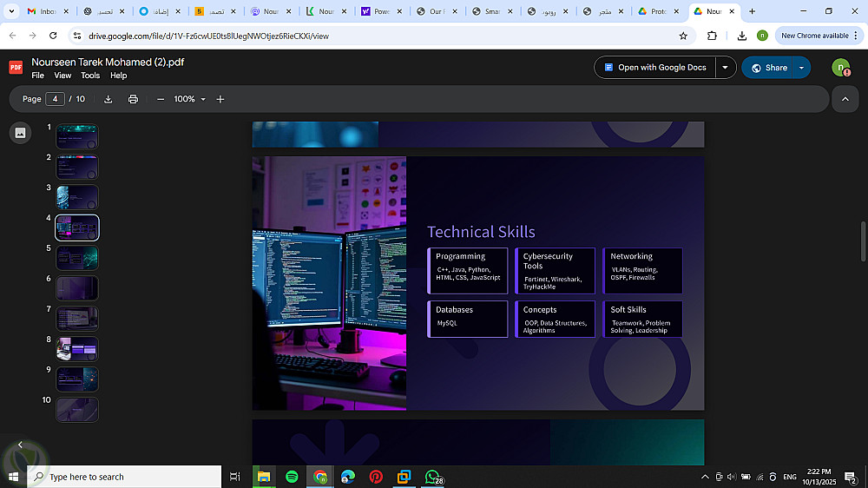Expand the Share options dropdown arrow
This screenshot has height=488, width=868.
pyautogui.click(x=802, y=68)
